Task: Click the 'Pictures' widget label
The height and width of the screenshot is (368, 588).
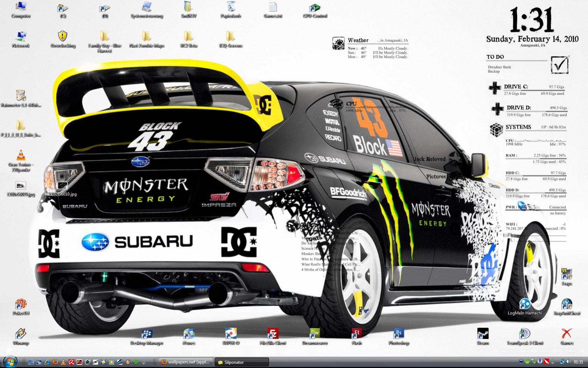Action: pyautogui.click(x=436, y=176)
